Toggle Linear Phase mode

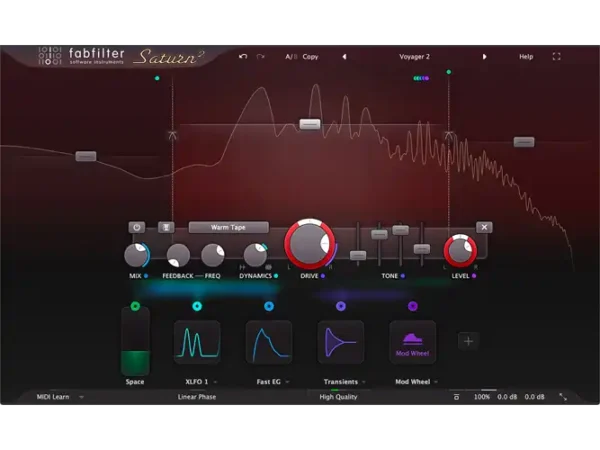[x=197, y=397]
